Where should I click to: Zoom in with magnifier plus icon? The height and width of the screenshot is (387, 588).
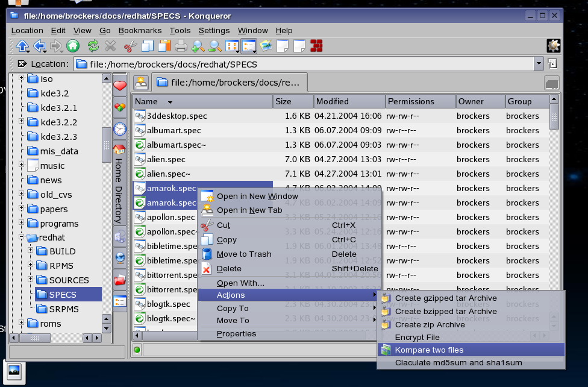(198, 46)
